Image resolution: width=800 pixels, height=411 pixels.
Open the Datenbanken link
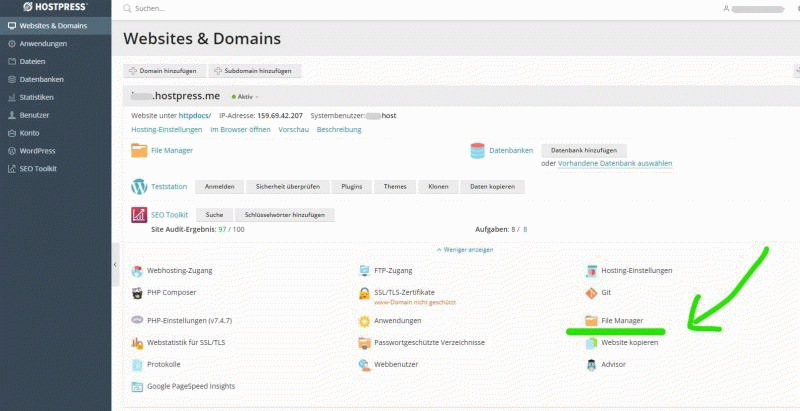(511, 150)
